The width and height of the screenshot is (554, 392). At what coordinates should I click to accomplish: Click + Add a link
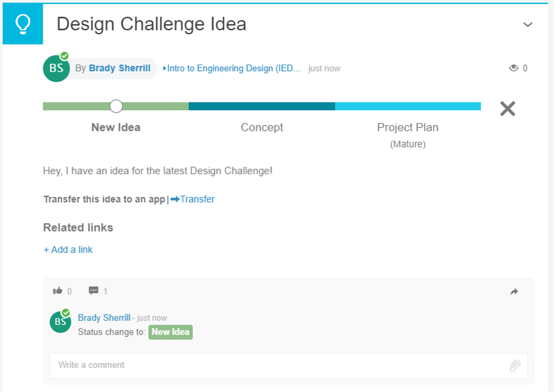point(67,249)
